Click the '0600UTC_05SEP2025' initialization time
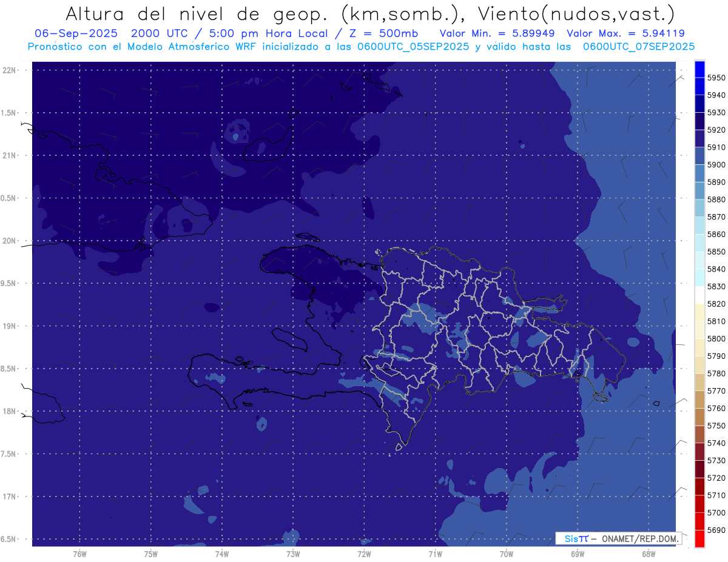 pyautogui.click(x=413, y=46)
